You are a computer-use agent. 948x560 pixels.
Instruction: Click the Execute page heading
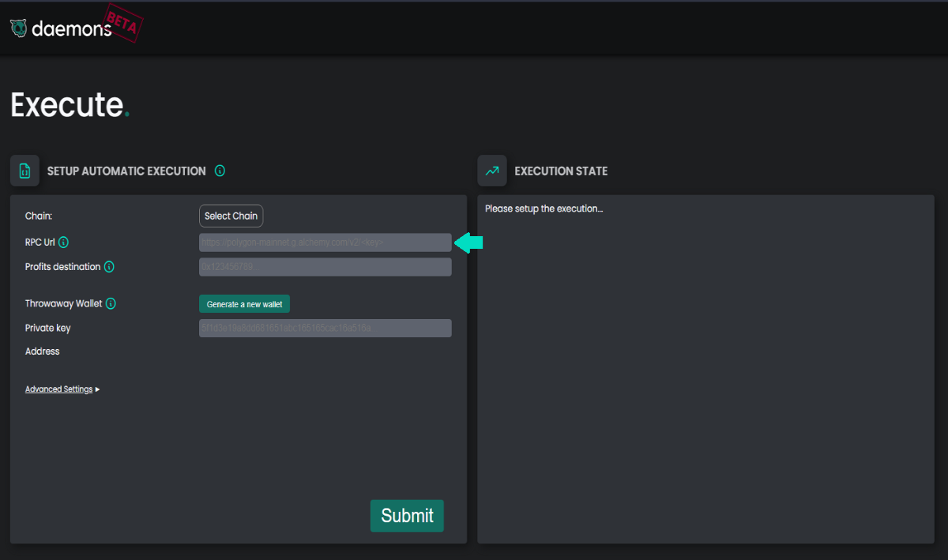point(70,104)
